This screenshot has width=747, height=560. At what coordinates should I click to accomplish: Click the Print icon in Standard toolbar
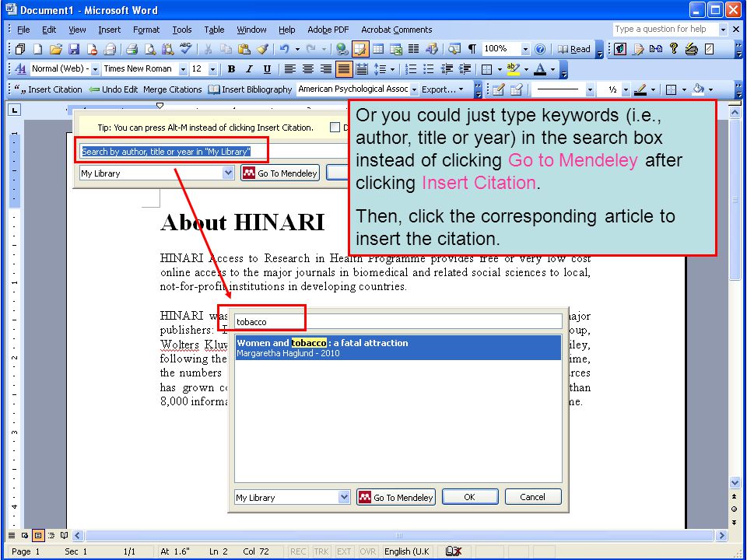pos(132,49)
